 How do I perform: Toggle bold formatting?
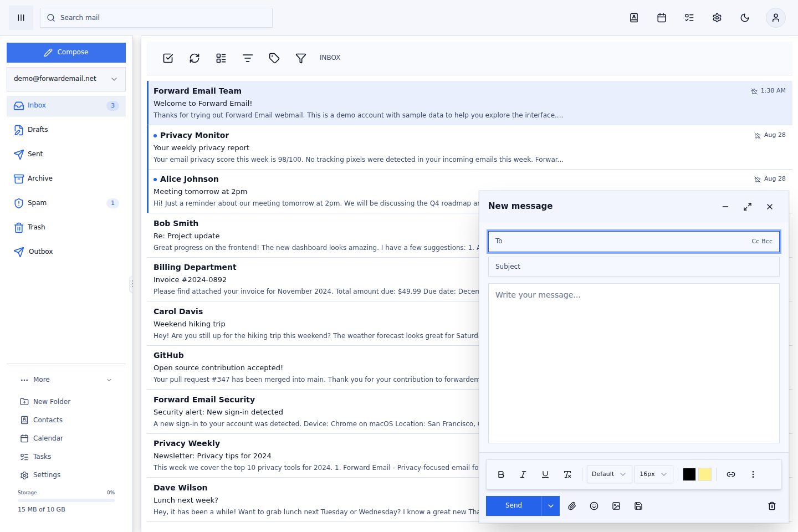[x=501, y=474]
